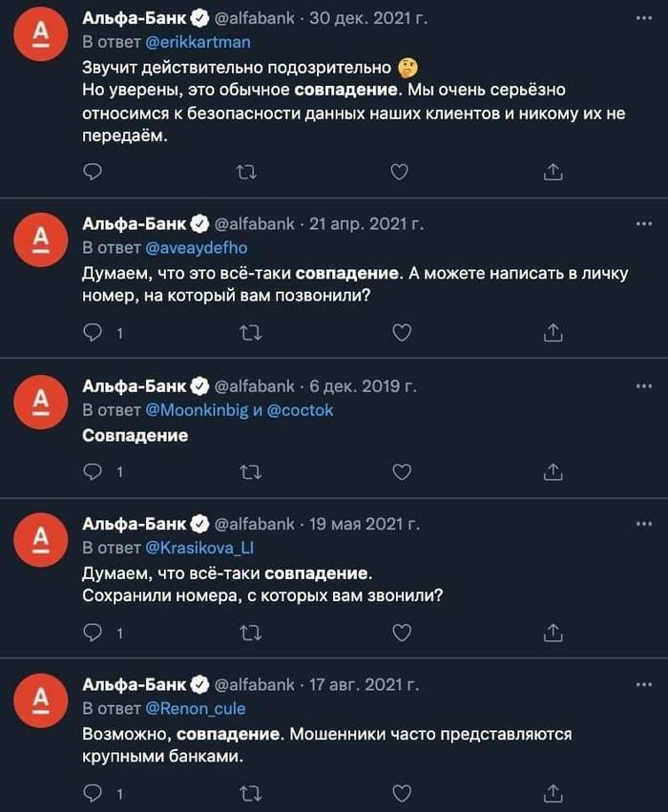Open the 19 мая 2021 г. timestamp
Viewport: 668px width, 812px height.
[x=365, y=524]
